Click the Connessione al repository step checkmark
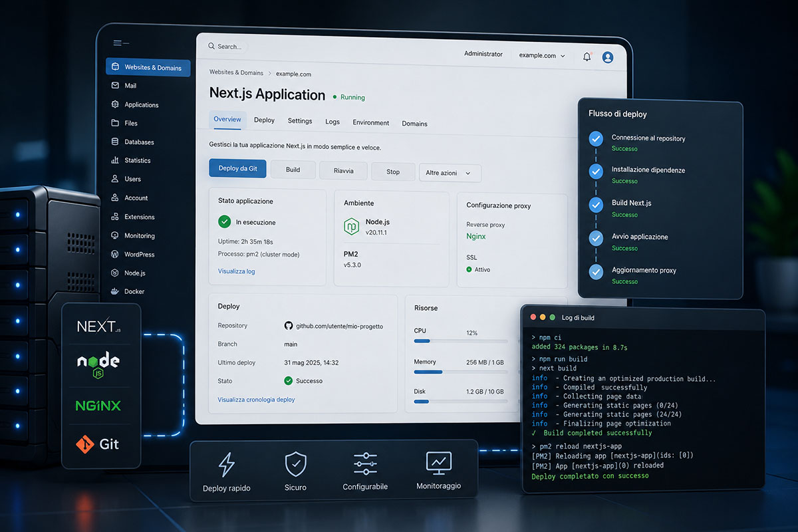Viewport: 798px width, 532px height. (596, 139)
